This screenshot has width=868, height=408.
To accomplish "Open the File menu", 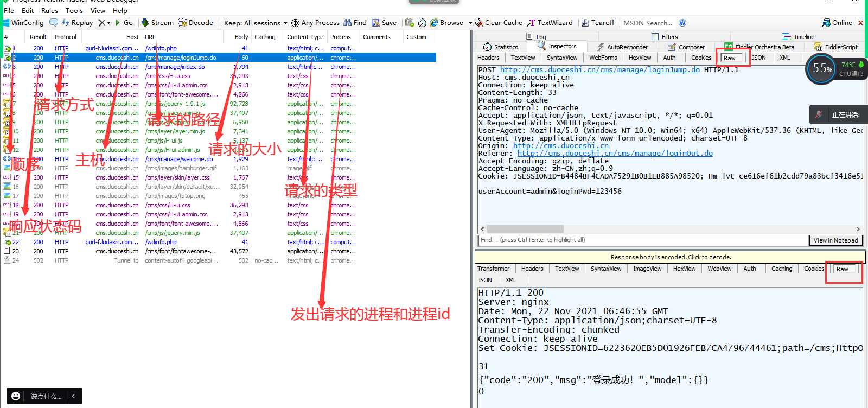I will (9, 10).
